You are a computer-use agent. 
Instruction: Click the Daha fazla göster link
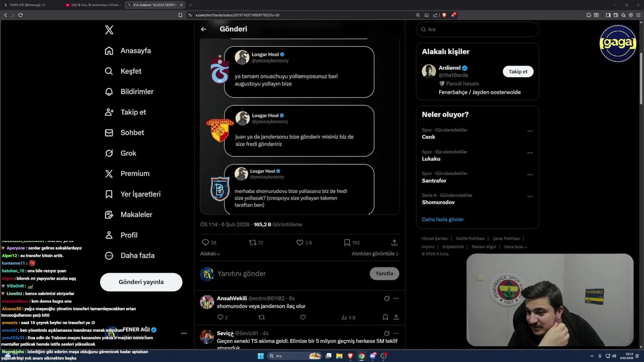pyautogui.click(x=443, y=219)
